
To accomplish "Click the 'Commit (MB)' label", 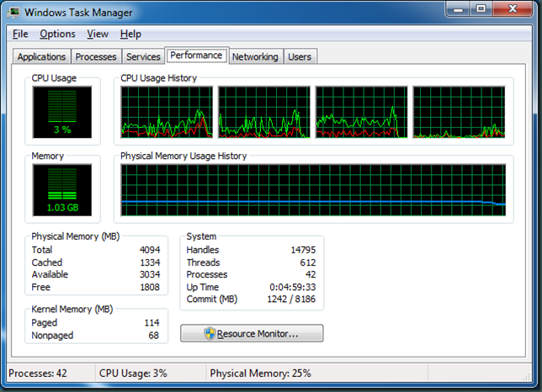I will (212, 299).
